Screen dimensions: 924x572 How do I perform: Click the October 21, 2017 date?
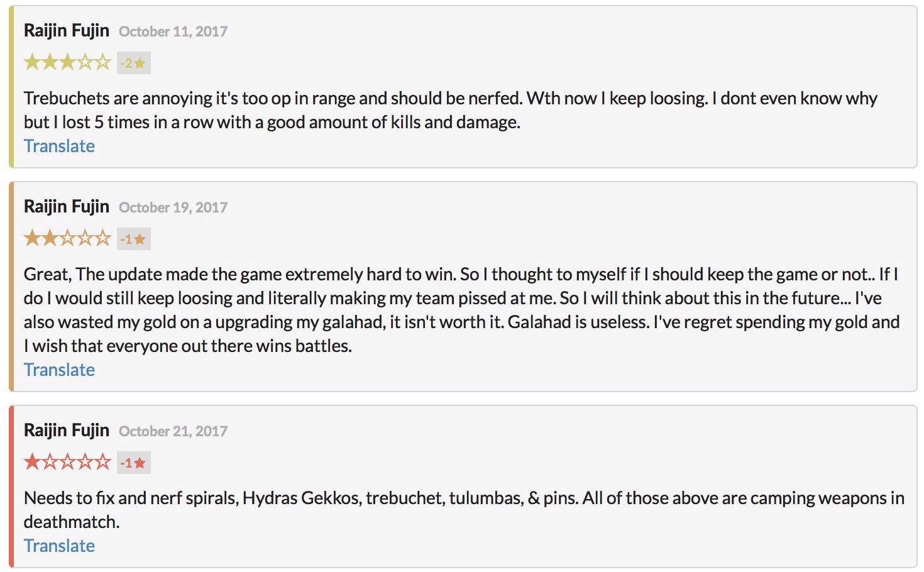click(x=173, y=431)
